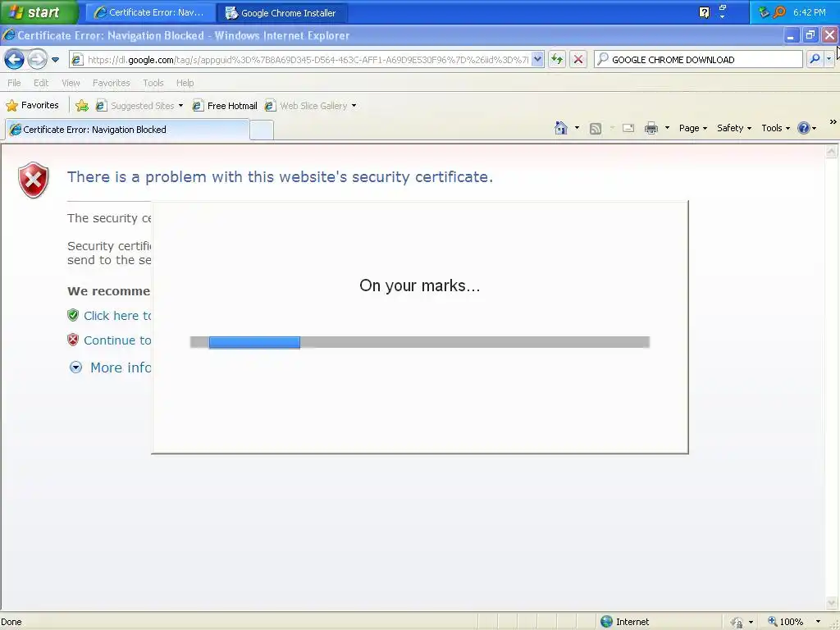Click the Read Mail envelope icon
This screenshot has width=840, height=630.
click(x=628, y=129)
